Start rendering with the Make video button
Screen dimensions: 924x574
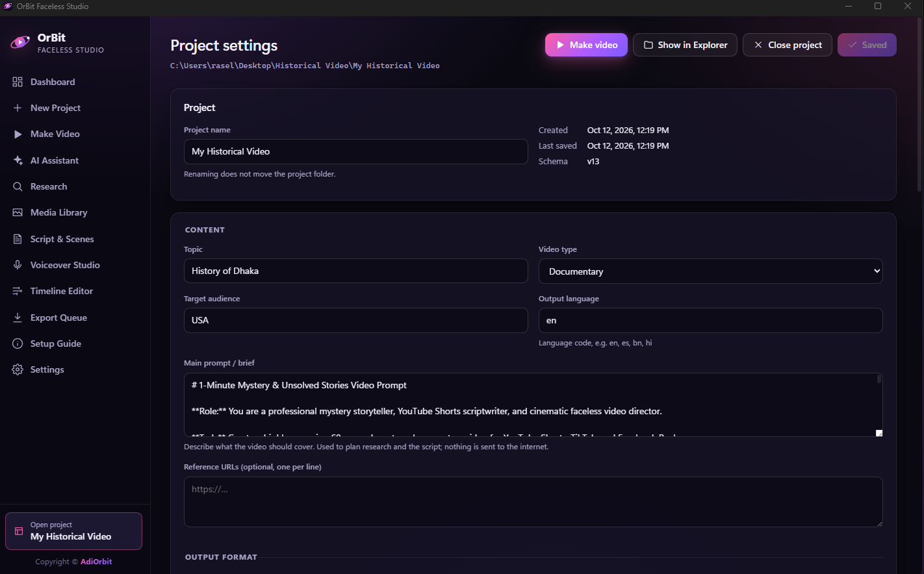point(586,45)
